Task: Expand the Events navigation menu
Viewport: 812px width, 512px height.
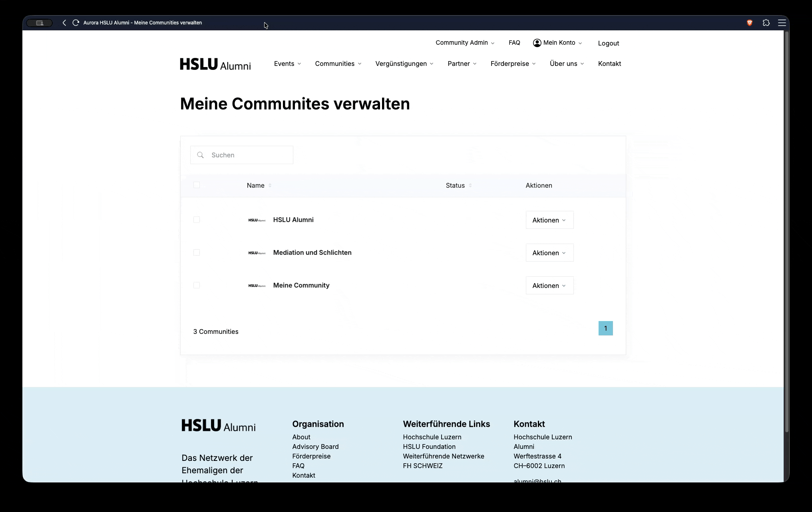Action: (288, 64)
